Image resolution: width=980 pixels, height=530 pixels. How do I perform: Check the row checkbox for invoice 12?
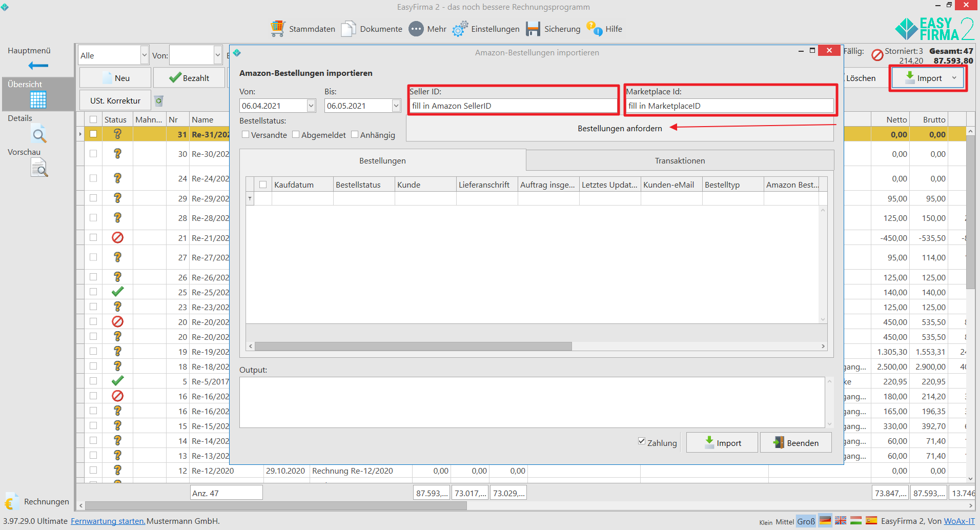tap(93, 470)
